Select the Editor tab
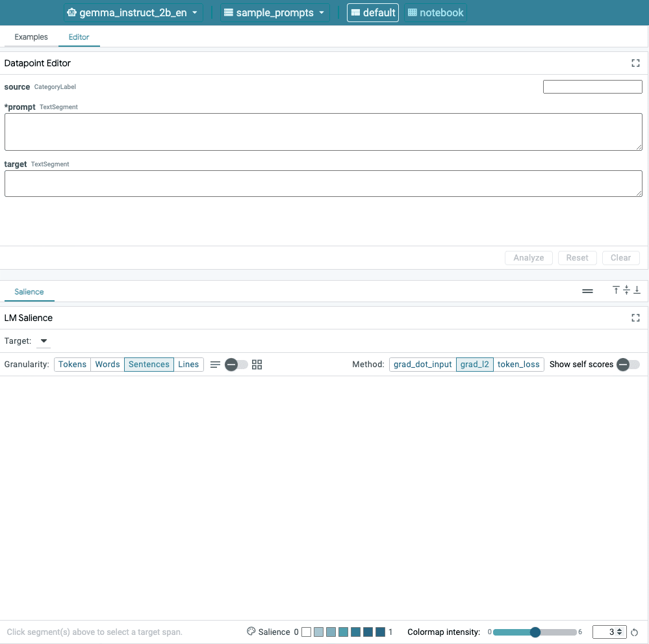Screen dimensions: 649x644 pos(79,37)
